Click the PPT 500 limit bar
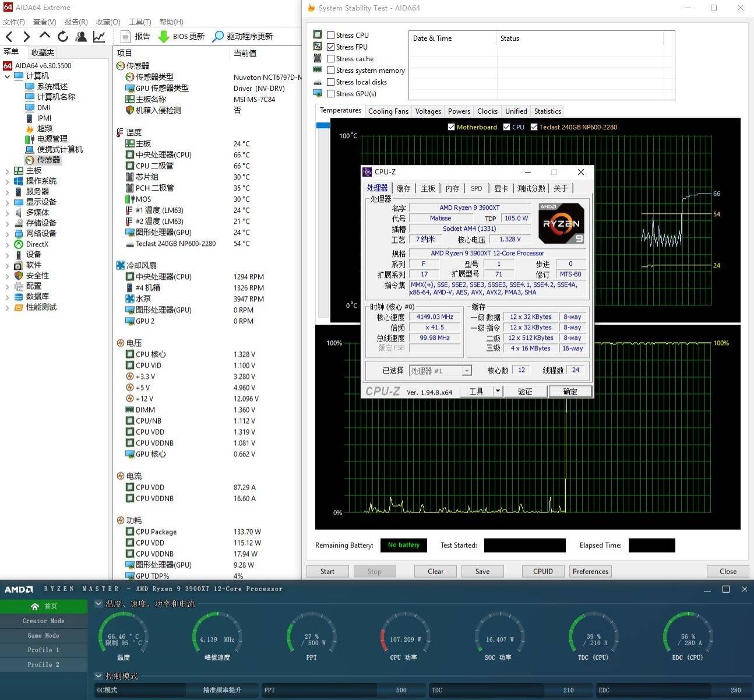Viewport: 754px width, 700px height. 343,690
